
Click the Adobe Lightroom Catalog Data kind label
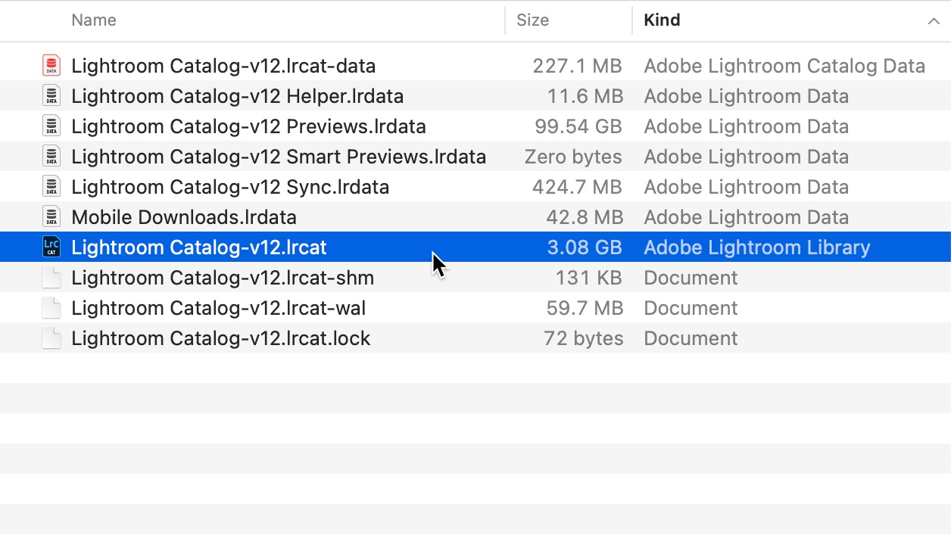point(784,66)
